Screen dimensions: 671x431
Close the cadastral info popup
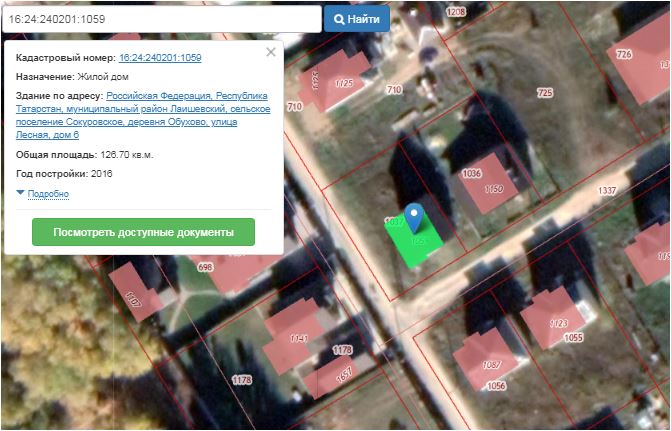[270, 52]
